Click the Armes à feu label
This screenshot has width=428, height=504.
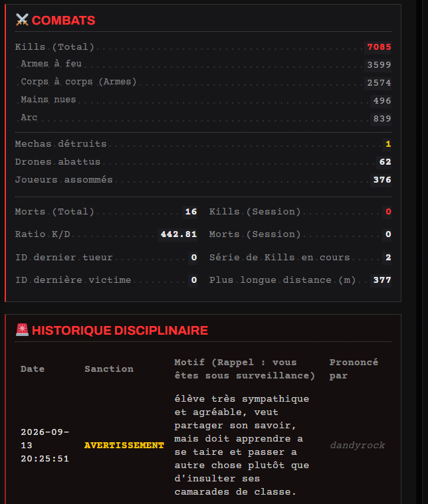coord(51,64)
